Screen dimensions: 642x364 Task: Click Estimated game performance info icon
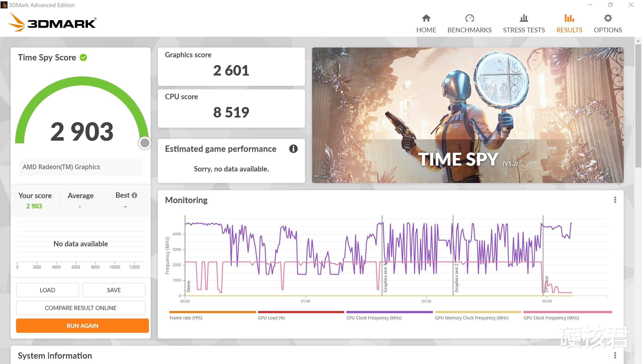click(293, 149)
